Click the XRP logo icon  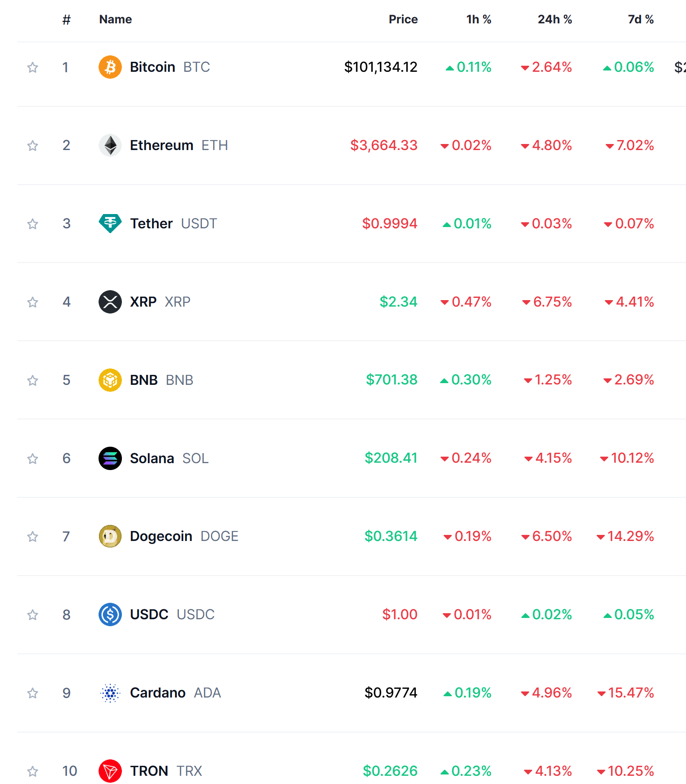coord(111,302)
